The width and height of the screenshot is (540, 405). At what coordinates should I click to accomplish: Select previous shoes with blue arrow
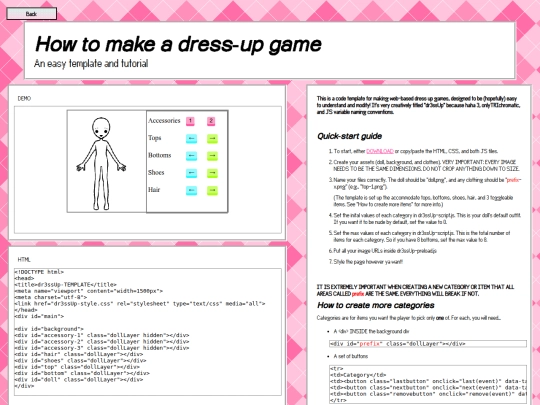point(191,173)
